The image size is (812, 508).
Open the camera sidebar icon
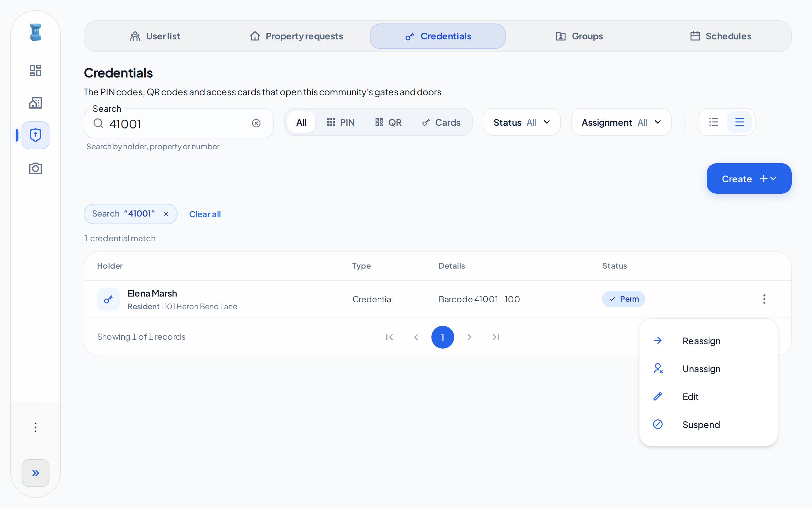(x=35, y=168)
